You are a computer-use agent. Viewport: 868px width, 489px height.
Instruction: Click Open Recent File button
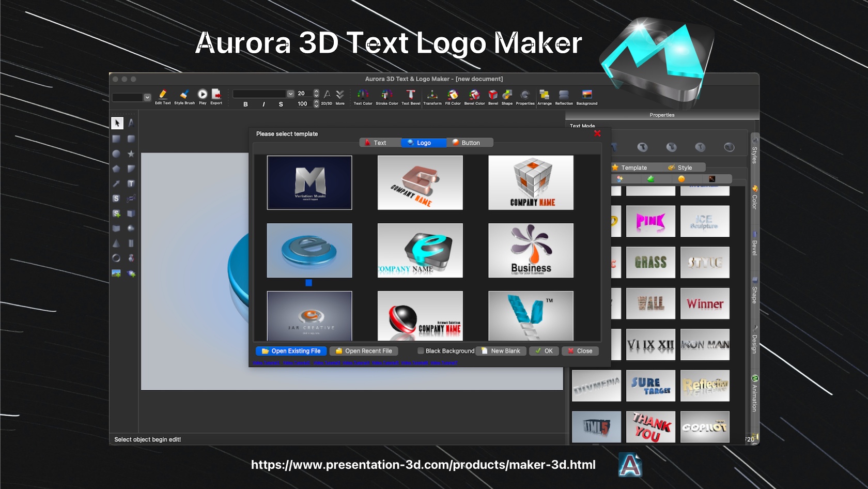pos(364,351)
